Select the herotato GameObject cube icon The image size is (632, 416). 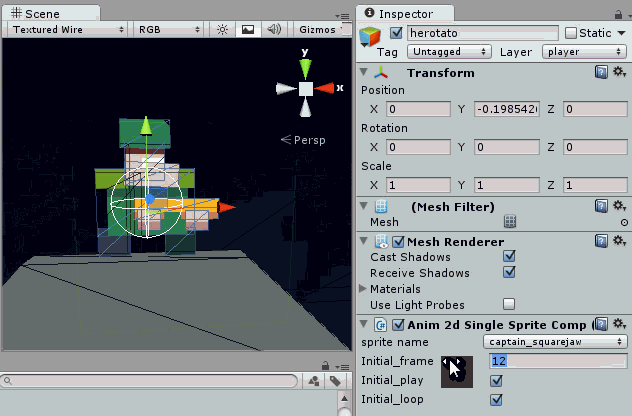tap(370, 36)
